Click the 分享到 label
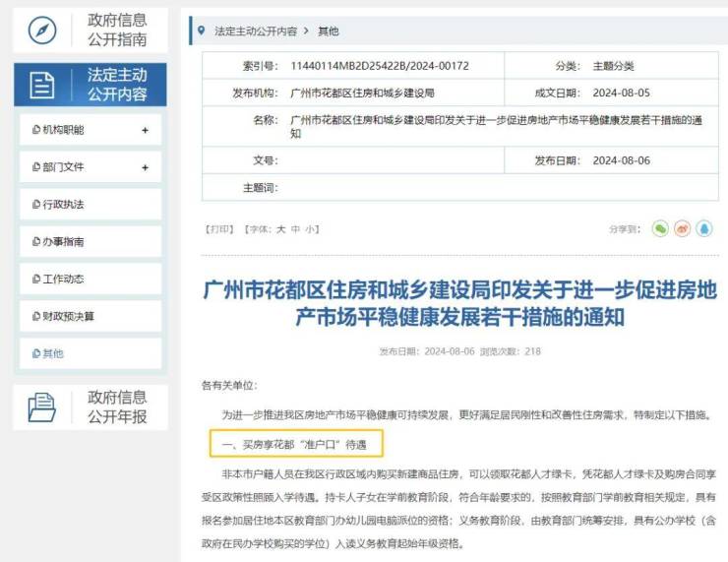This screenshot has height=562, width=728. 625,229
